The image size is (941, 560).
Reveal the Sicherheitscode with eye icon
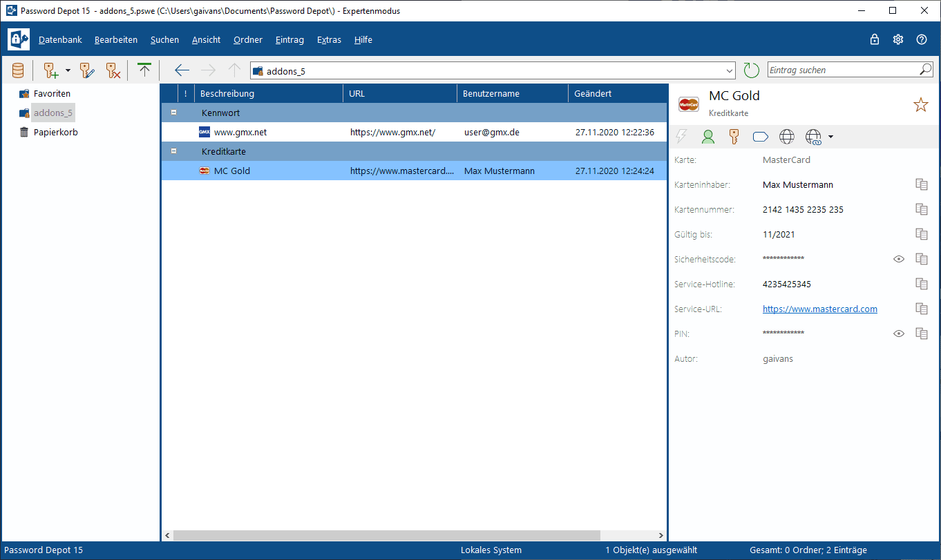pyautogui.click(x=899, y=259)
